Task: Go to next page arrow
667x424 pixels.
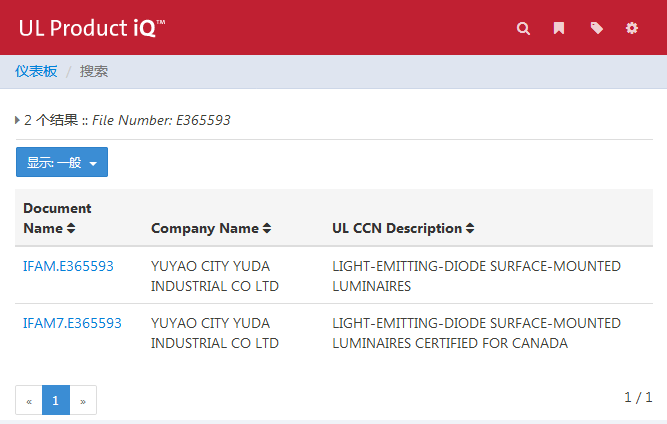Action: tap(83, 400)
